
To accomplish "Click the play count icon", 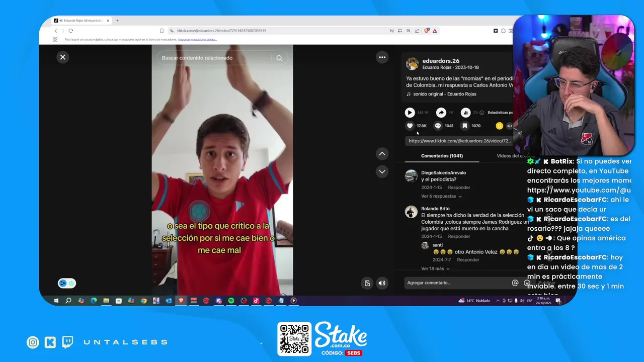I will point(410,113).
